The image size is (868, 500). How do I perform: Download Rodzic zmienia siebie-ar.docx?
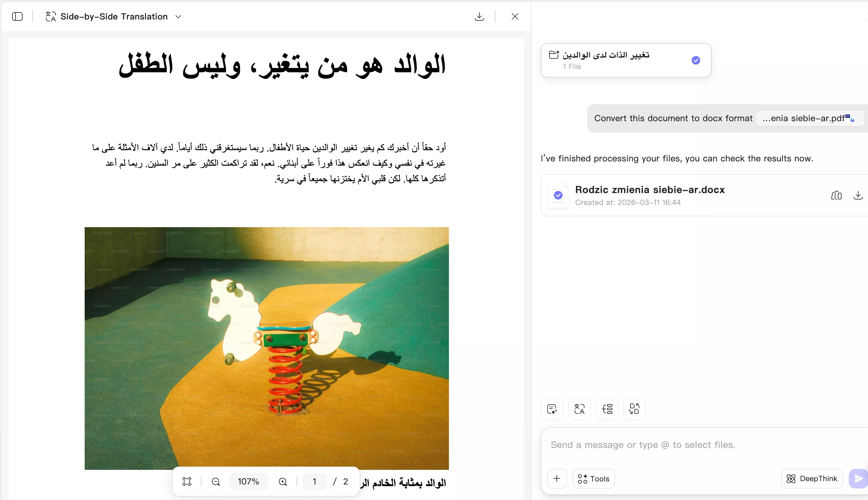point(858,195)
